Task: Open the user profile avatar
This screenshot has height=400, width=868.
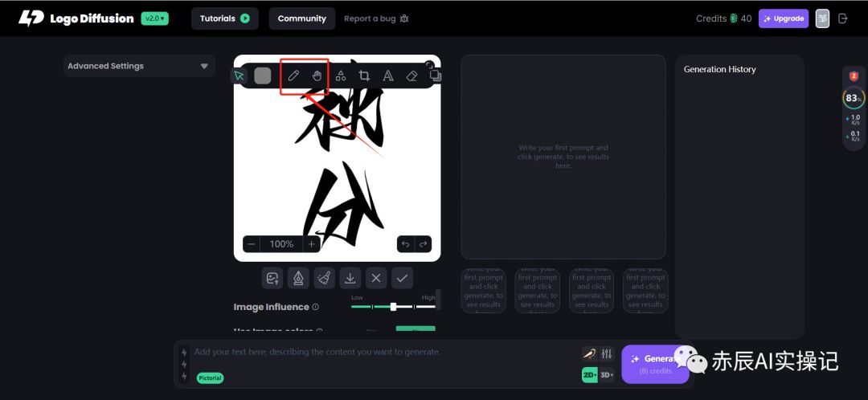Action: (x=823, y=18)
